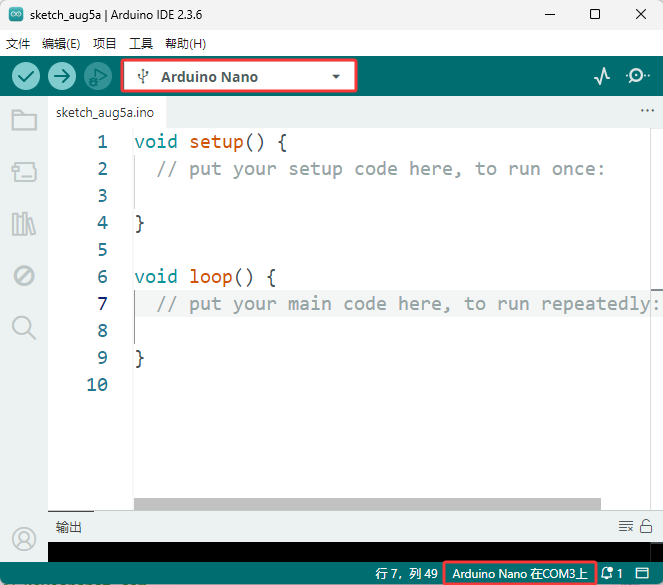The image size is (663, 585).
Task: Click the Upload arrow button
Action: click(62, 77)
